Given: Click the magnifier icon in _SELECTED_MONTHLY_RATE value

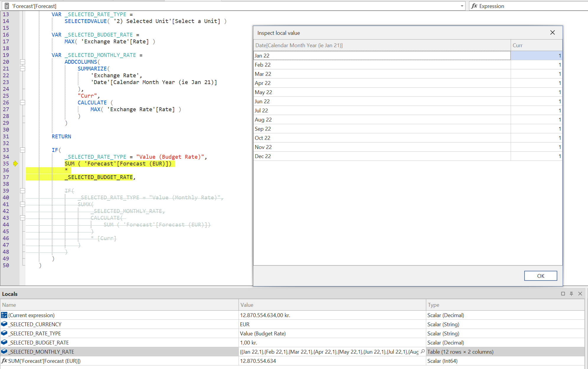Looking at the screenshot, I should 423,351.
